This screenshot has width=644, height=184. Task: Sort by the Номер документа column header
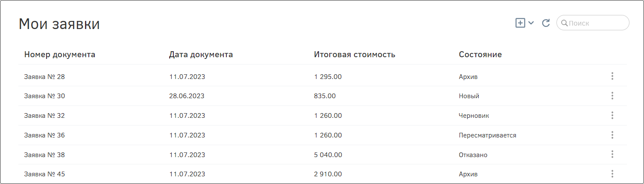point(60,55)
